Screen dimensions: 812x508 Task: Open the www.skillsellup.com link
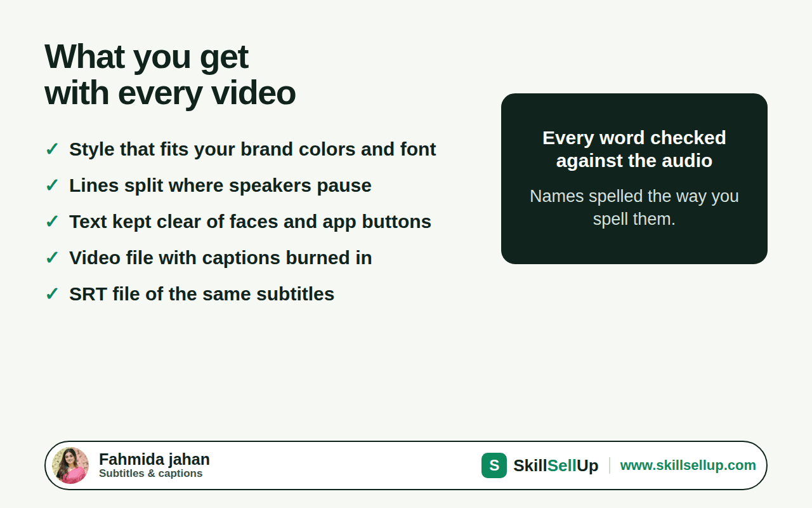(x=688, y=465)
